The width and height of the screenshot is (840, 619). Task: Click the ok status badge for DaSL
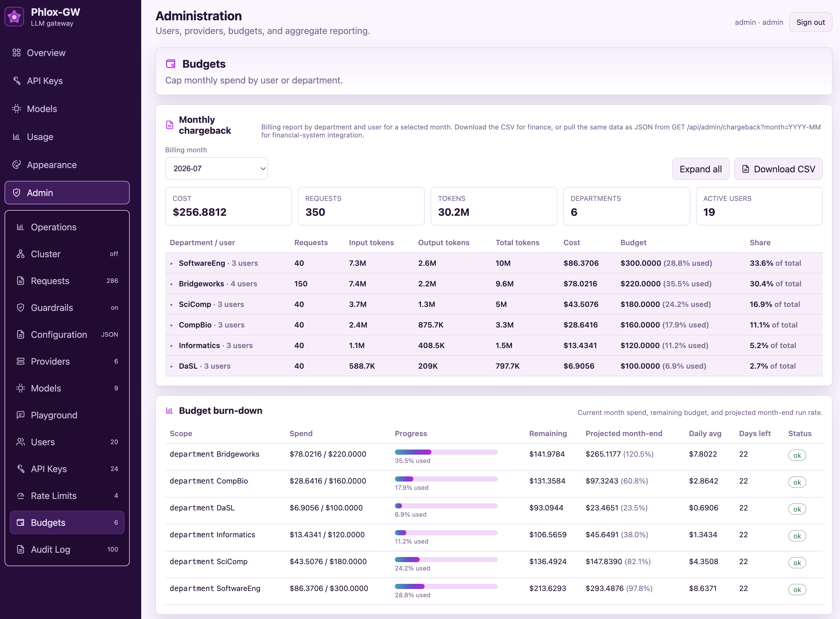[797, 509]
